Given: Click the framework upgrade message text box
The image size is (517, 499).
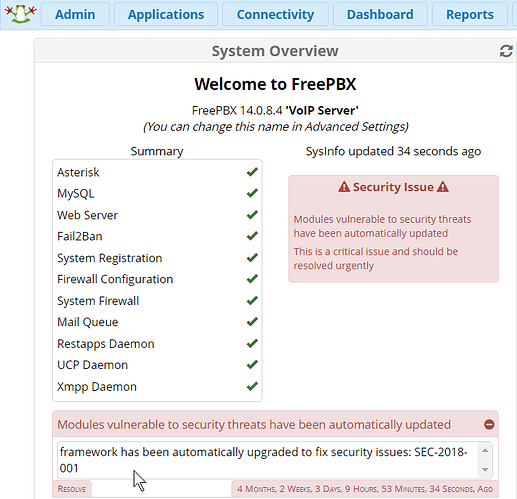Looking at the screenshot, I should point(269,460).
